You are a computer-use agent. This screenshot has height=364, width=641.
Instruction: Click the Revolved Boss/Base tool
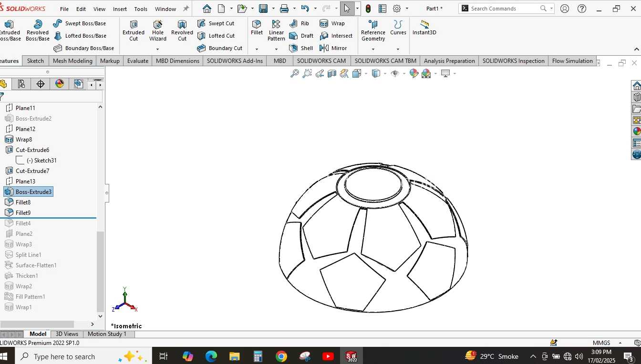(x=38, y=30)
